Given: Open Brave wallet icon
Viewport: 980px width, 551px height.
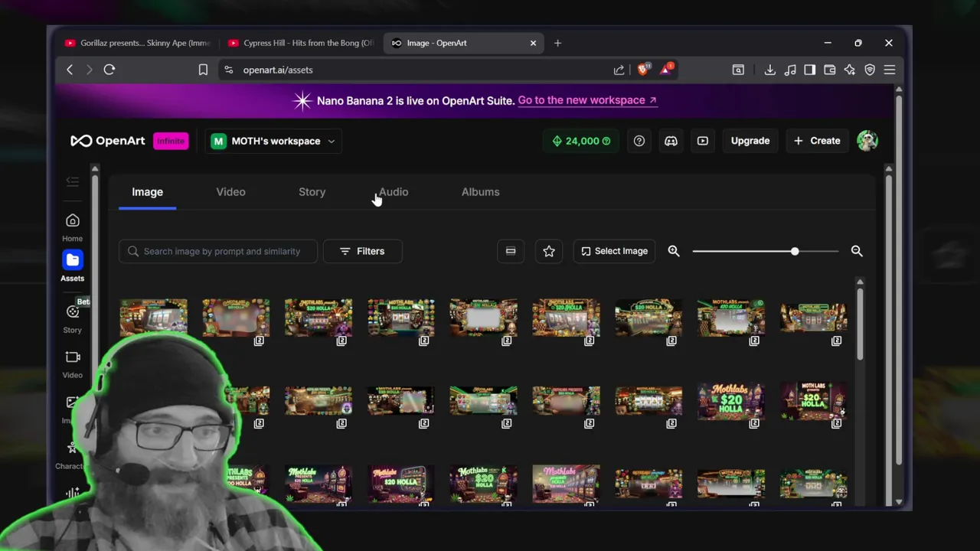Looking at the screenshot, I should 829,70.
